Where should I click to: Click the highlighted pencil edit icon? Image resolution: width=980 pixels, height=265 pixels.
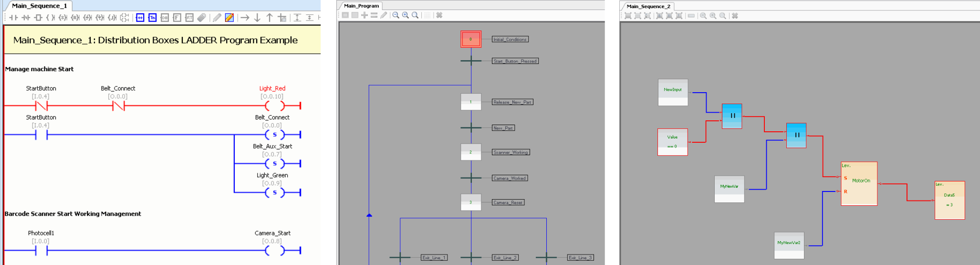229,18
